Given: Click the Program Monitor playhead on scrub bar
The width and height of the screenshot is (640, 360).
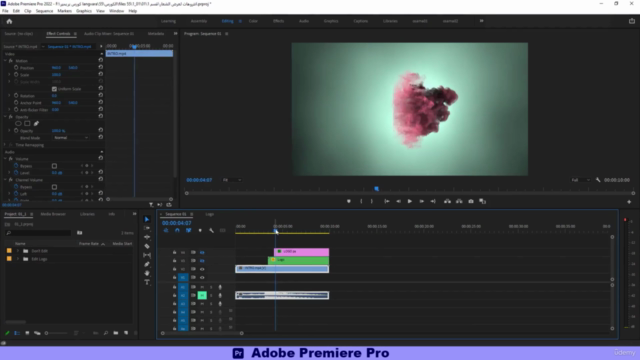Looking at the screenshot, I should click(376, 189).
